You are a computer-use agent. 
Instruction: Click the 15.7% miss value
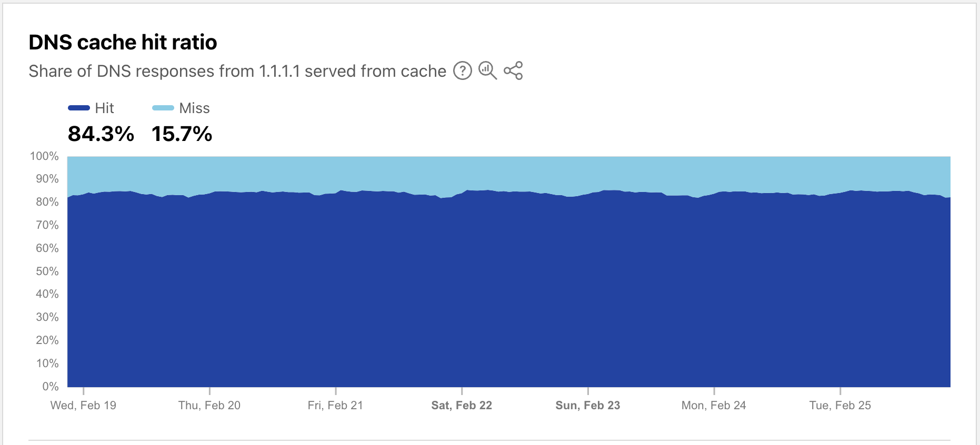182,134
